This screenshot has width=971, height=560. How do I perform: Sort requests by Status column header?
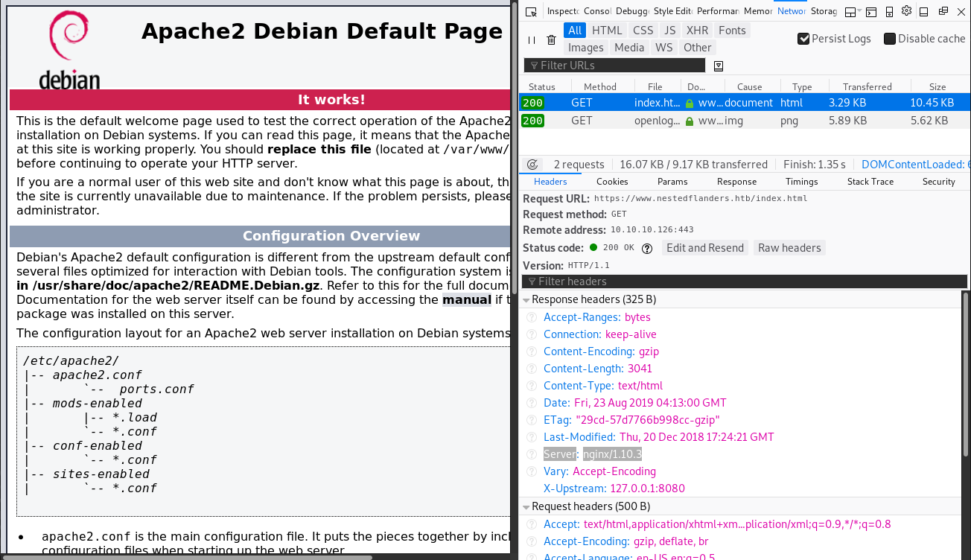point(542,86)
